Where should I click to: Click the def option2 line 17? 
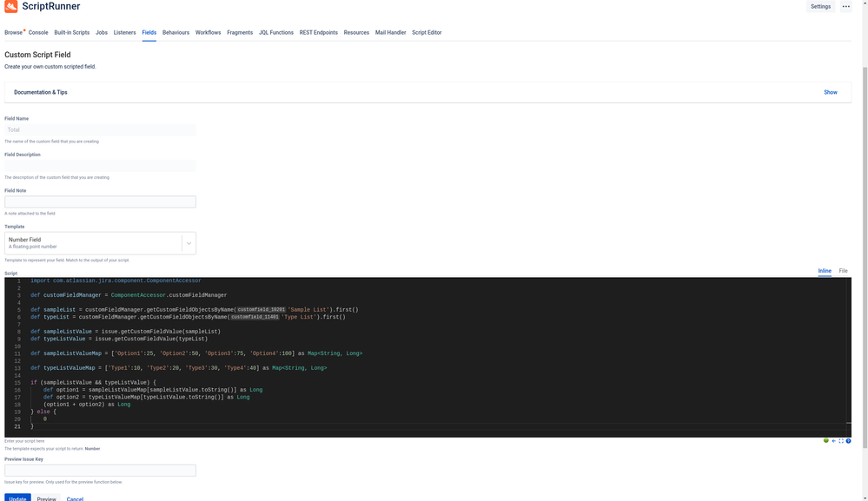(x=146, y=397)
